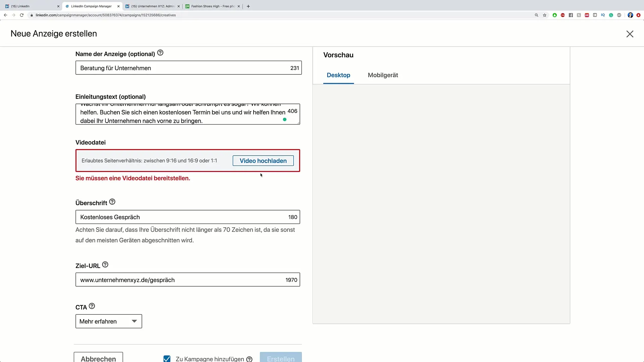
Task: Switch preview to Mobilgerät tab
Action: (383, 75)
